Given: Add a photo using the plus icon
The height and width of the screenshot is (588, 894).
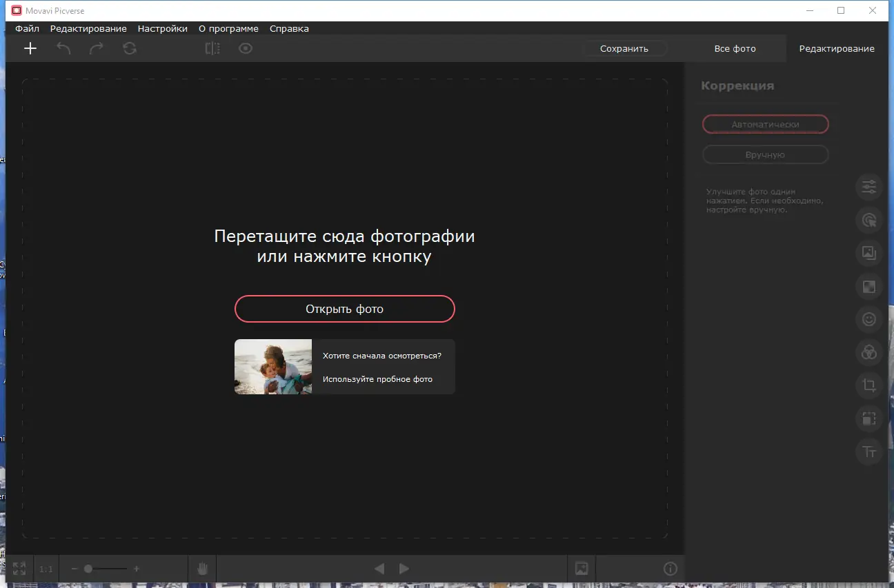Looking at the screenshot, I should pyautogui.click(x=30, y=48).
